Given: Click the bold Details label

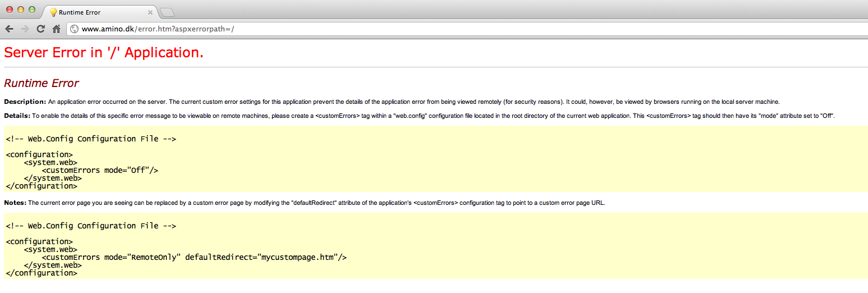Looking at the screenshot, I should [x=17, y=115].
